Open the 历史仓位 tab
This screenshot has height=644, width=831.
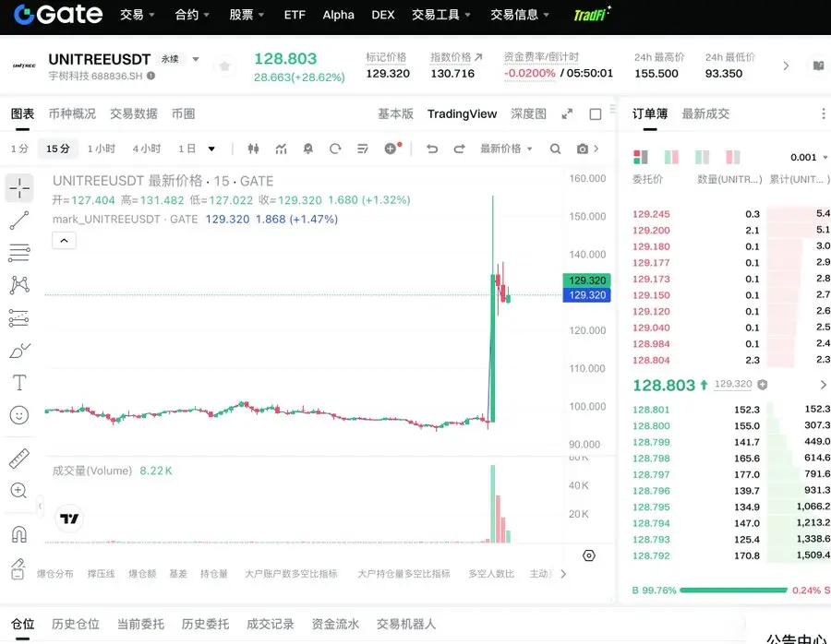pyautogui.click(x=76, y=625)
